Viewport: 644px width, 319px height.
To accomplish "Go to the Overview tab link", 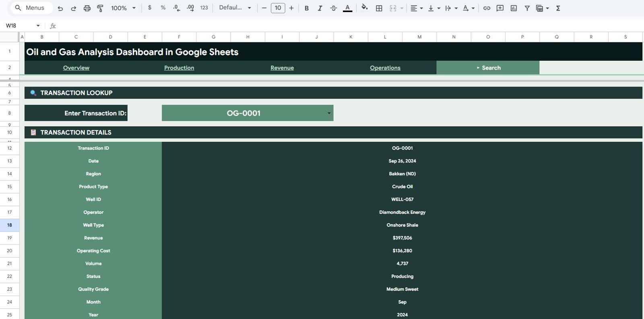I will [76, 68].
